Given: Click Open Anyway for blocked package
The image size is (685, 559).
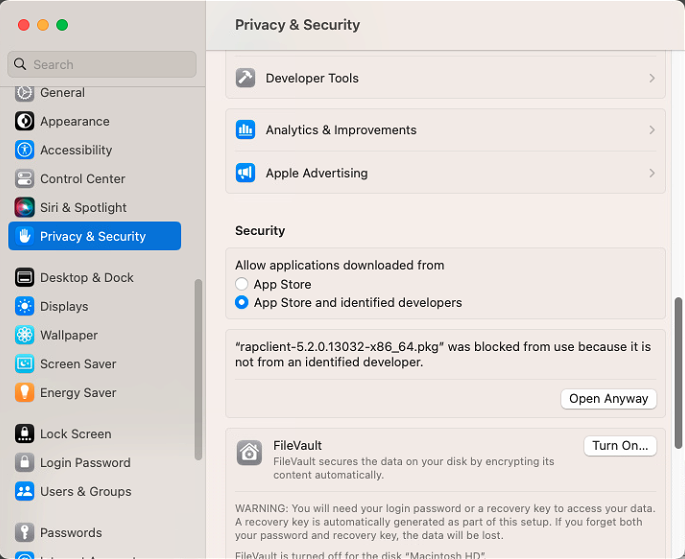Looking at the screenshot, I should pos(609,399).
